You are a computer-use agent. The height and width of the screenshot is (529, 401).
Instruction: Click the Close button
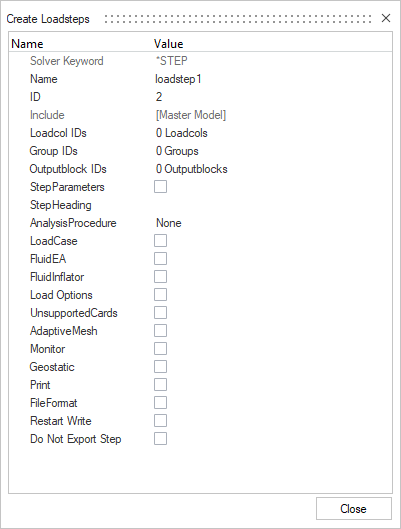(x=353, y=508)
